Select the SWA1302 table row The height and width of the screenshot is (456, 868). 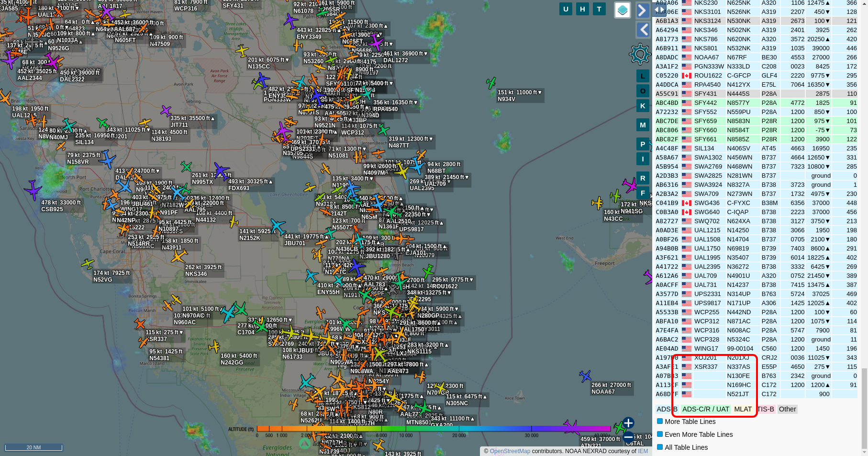[x=756, y=158]
